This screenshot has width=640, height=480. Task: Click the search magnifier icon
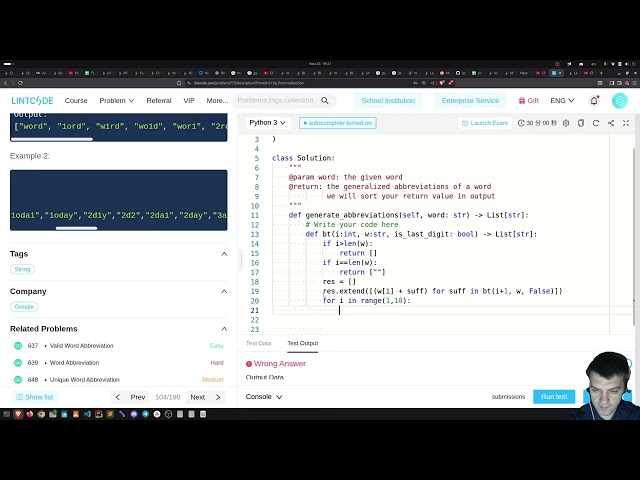[325, 100]
